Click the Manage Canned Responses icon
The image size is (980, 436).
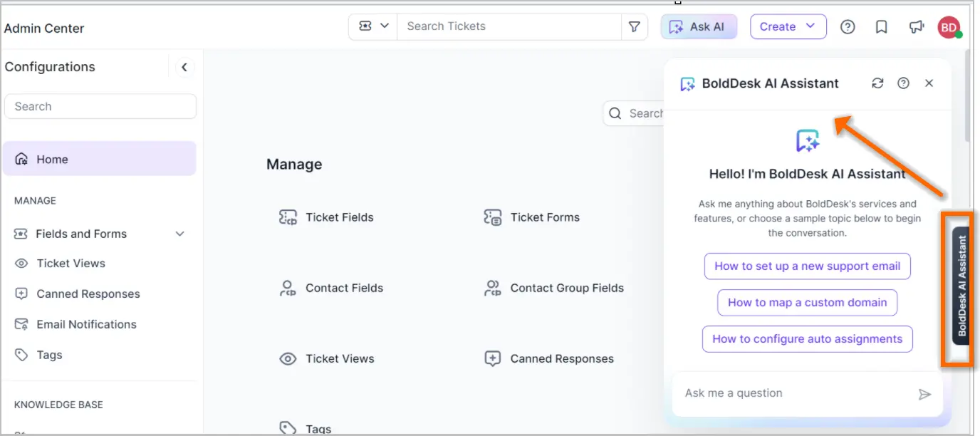(x=493, y=358)
